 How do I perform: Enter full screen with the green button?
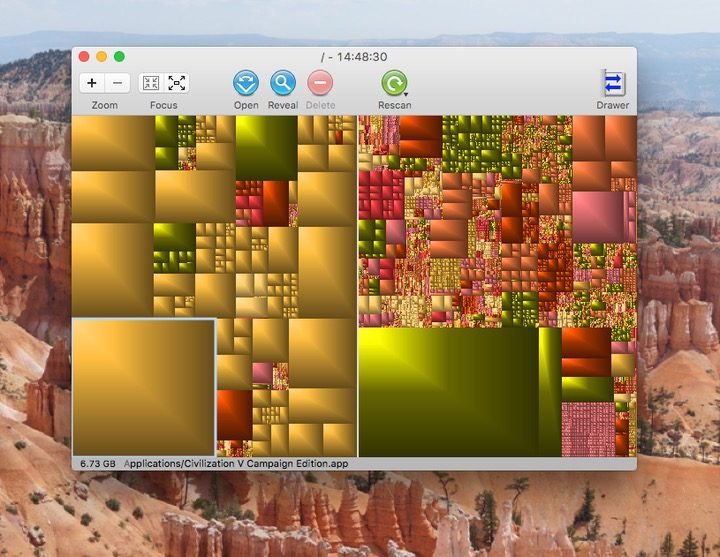tap(119, 57)
